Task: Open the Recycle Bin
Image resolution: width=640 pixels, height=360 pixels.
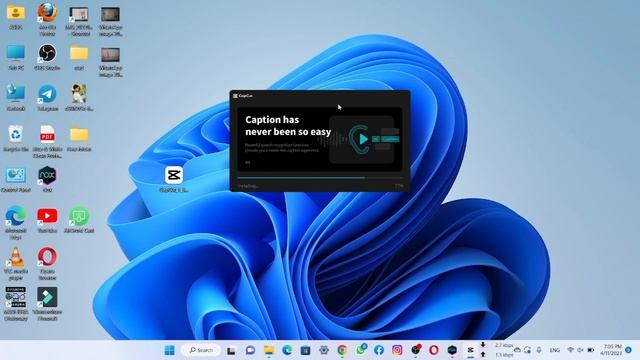Action: click(16, 135)
